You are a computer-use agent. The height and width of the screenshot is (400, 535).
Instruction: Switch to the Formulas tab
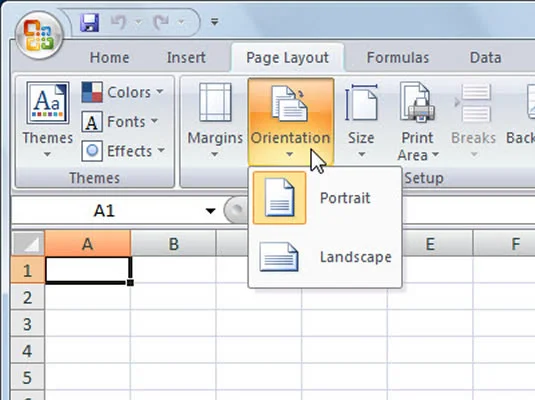pos(398,58)
